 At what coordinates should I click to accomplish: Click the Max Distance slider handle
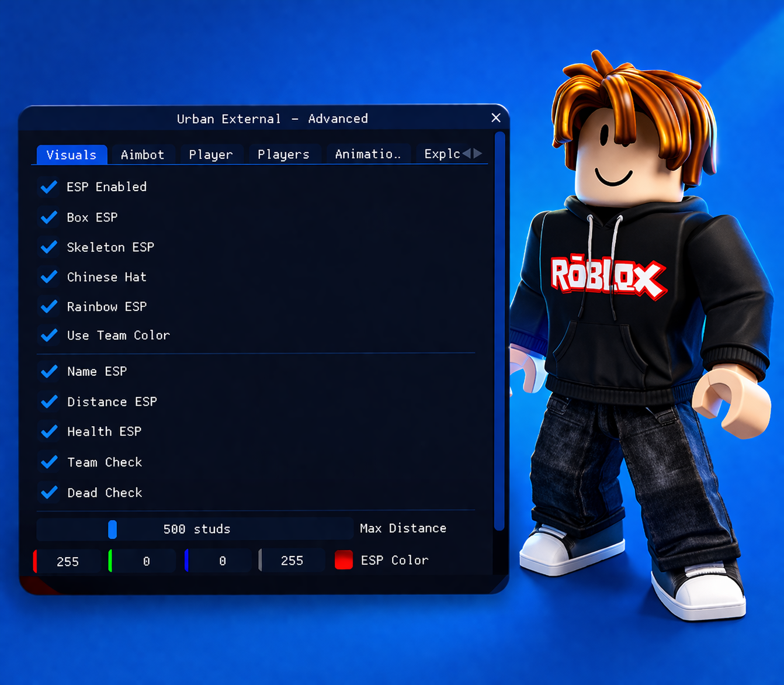point(112,529)
